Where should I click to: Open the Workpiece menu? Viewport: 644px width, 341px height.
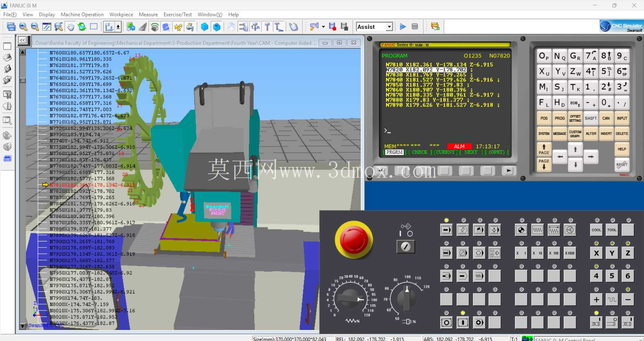(x=121, y=14)
